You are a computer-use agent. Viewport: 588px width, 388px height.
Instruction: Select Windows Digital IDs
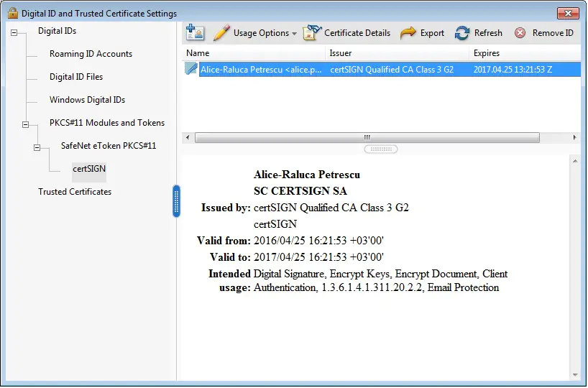(x=88, y=100)
